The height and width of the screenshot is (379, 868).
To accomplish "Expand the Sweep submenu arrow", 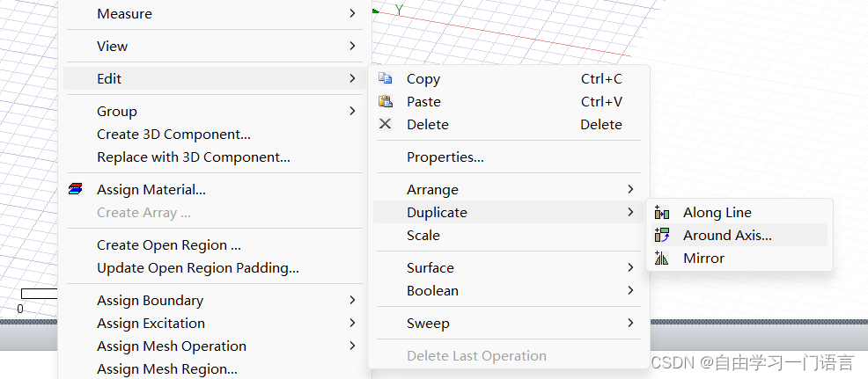I will tap(630, 323).
